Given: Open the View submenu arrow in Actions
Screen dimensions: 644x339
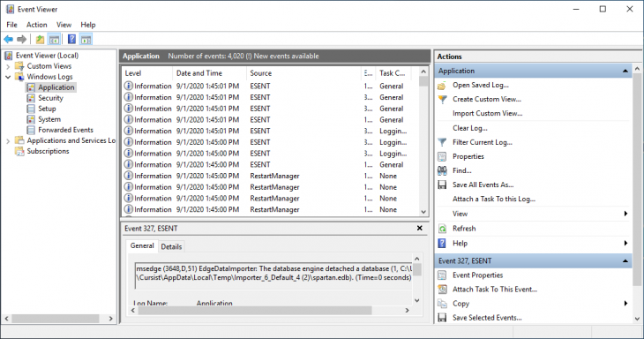Looking at the screenshot, I should [625, 214].
